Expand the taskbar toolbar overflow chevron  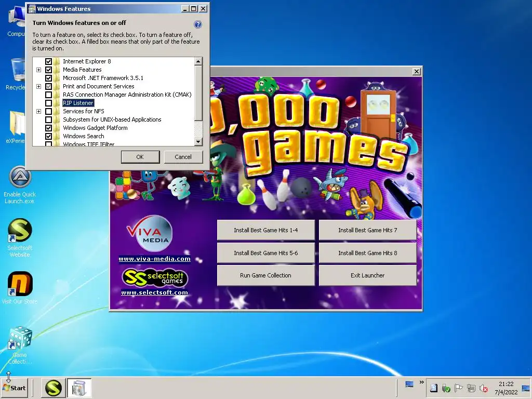point(422,382)
